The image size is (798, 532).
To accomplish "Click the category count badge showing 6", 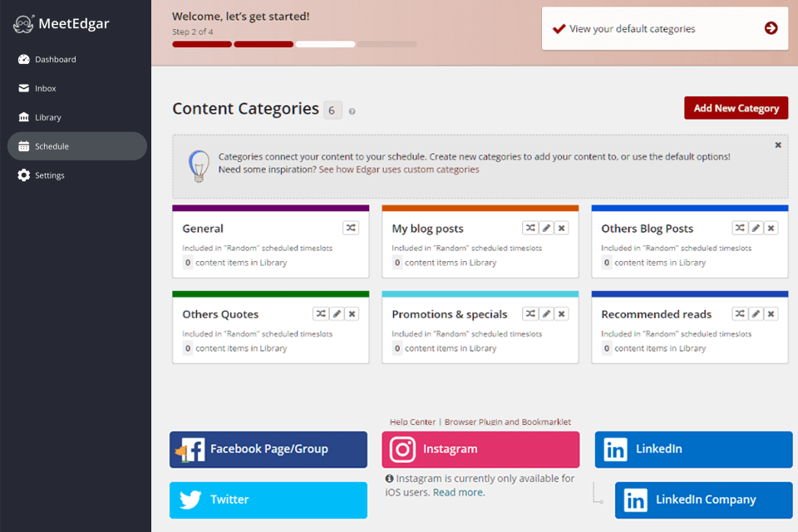I will (332, 111).
